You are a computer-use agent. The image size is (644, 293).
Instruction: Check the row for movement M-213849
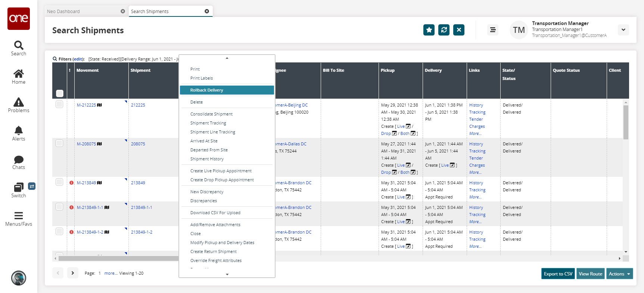click(59, 182)
